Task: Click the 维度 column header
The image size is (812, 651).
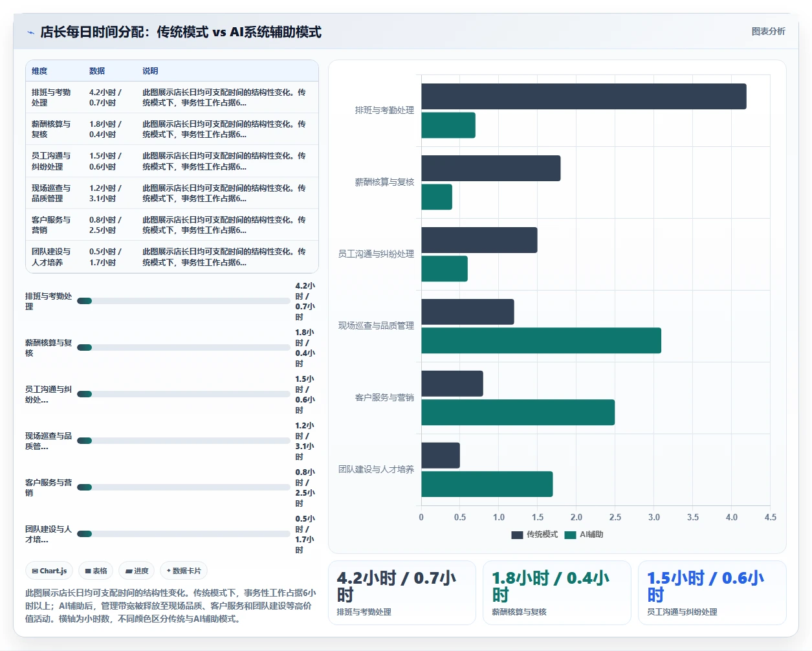Action: [39, 71]
